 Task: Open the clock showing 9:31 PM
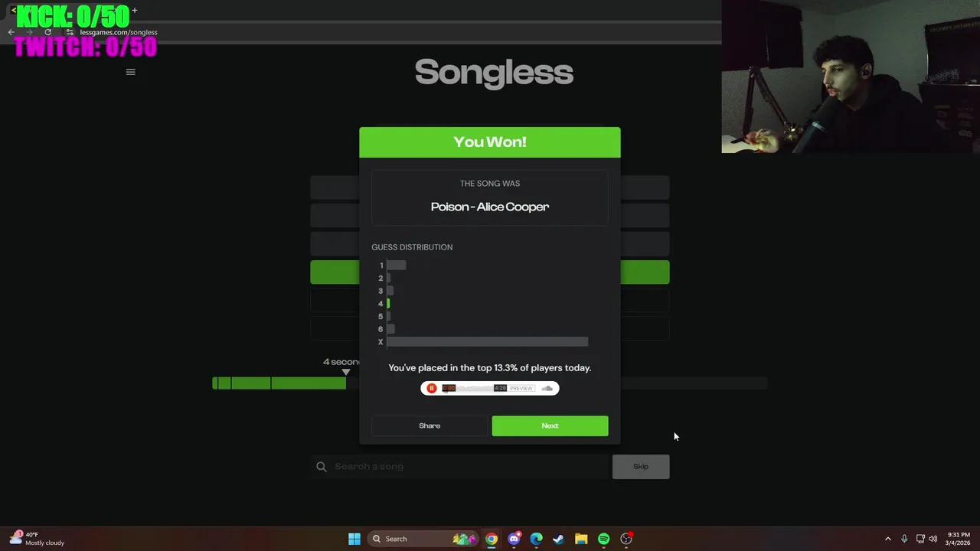click(x=959, y=539)
